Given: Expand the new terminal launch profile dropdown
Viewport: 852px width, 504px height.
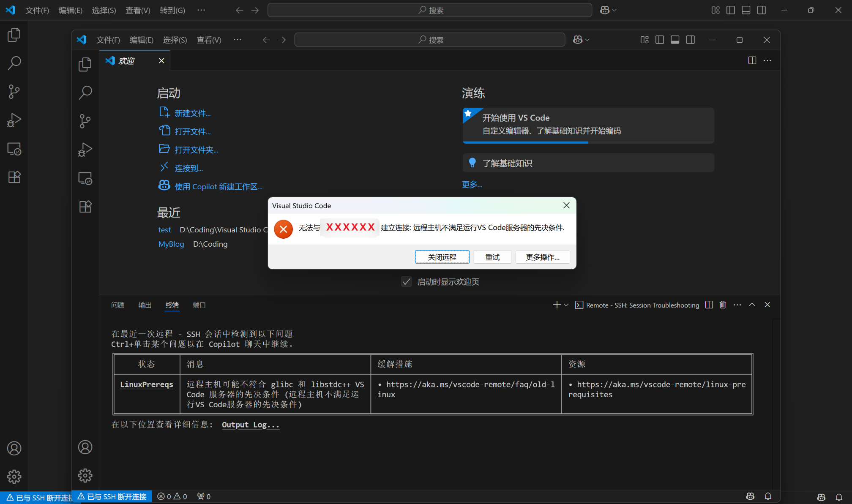Looking at the screenshot, I should [566, 305].
